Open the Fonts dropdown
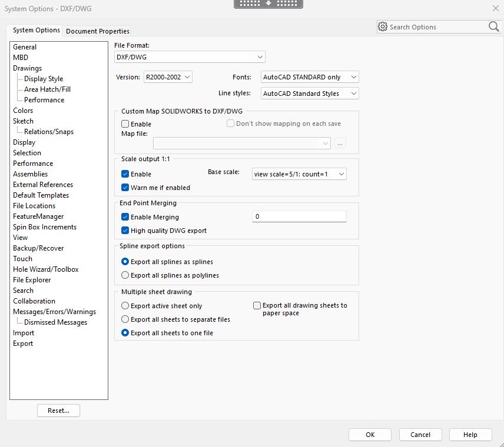 tap(309, 77)
